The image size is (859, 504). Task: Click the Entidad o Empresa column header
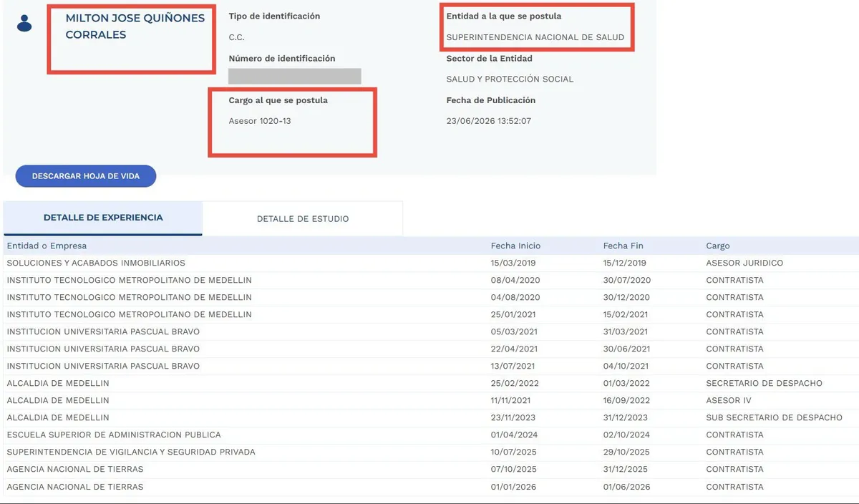point(47,246)
